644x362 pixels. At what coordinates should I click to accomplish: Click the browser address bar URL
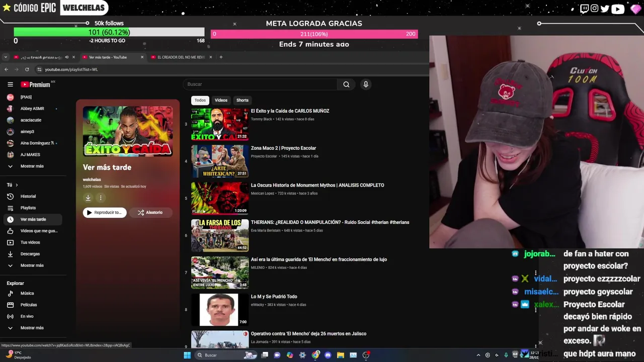coord(71,69)
